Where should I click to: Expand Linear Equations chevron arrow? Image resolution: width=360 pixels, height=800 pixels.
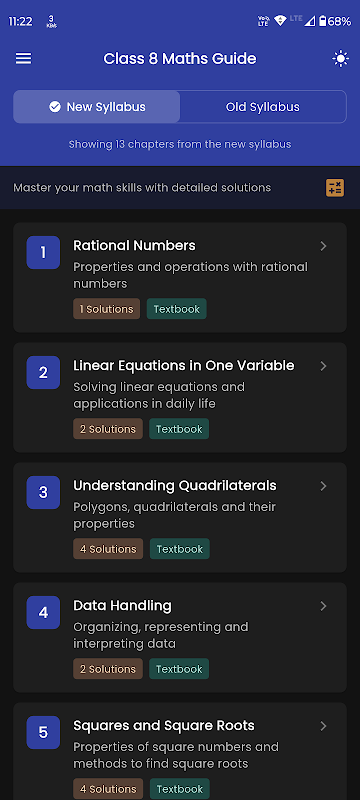(323, 366)
